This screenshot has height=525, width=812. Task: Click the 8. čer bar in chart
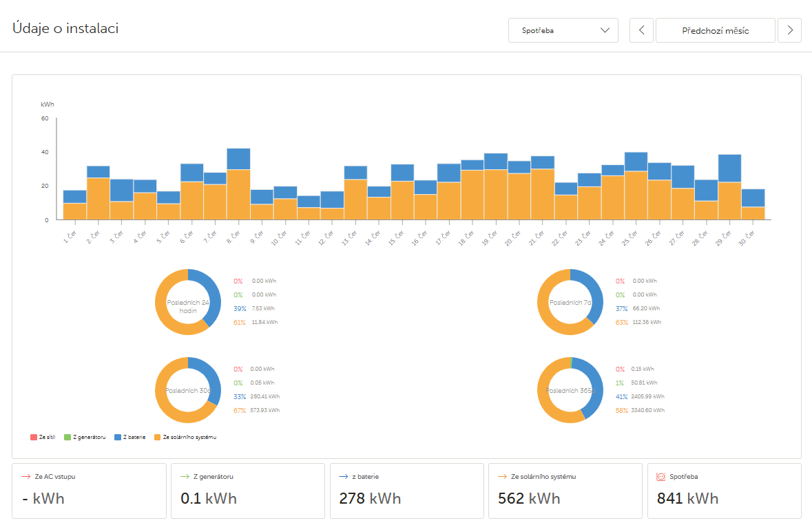[x=239, y=184]
